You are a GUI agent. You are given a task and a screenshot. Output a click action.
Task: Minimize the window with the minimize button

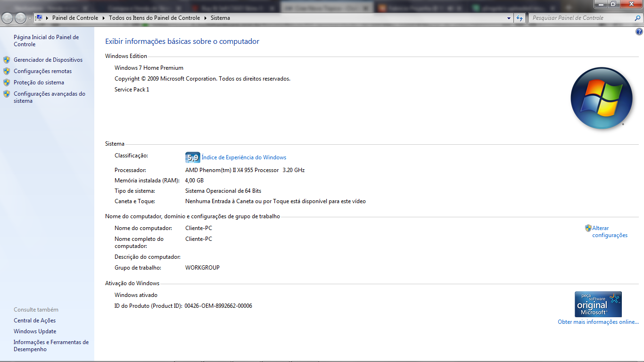click(x=601, y=4)
